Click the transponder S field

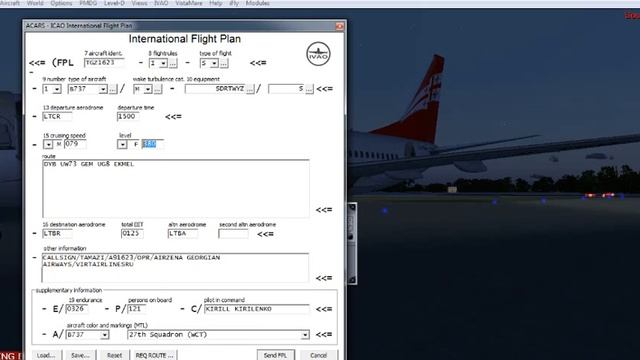point(287,89)
